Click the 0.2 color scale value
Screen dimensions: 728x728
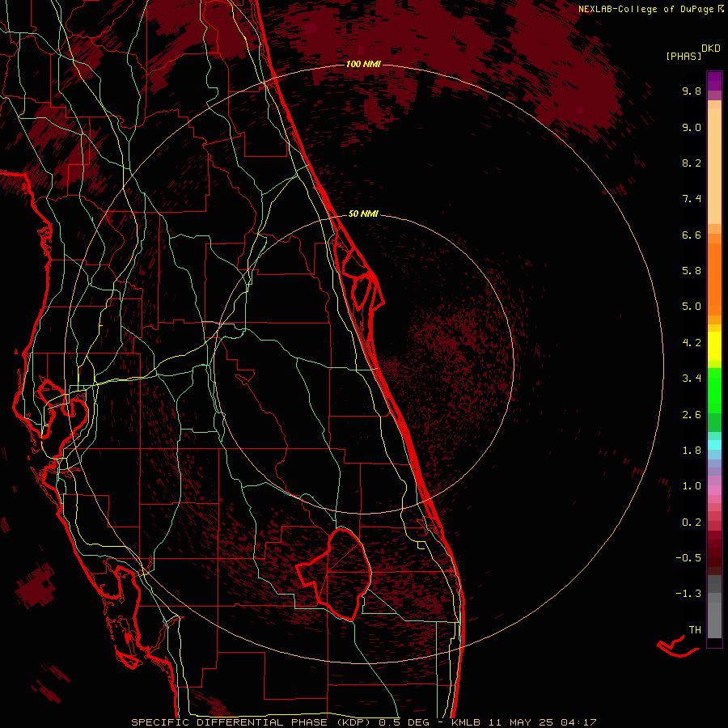[692, 523]
